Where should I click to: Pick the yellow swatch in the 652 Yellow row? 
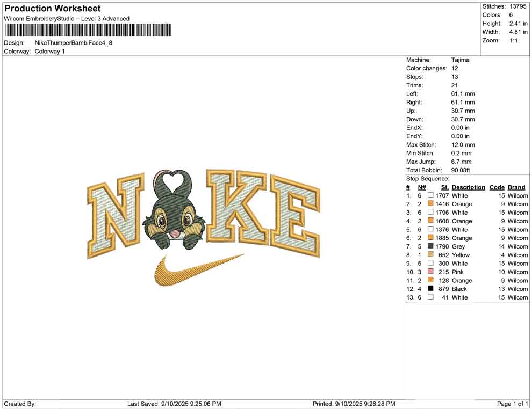click(430, 254)
